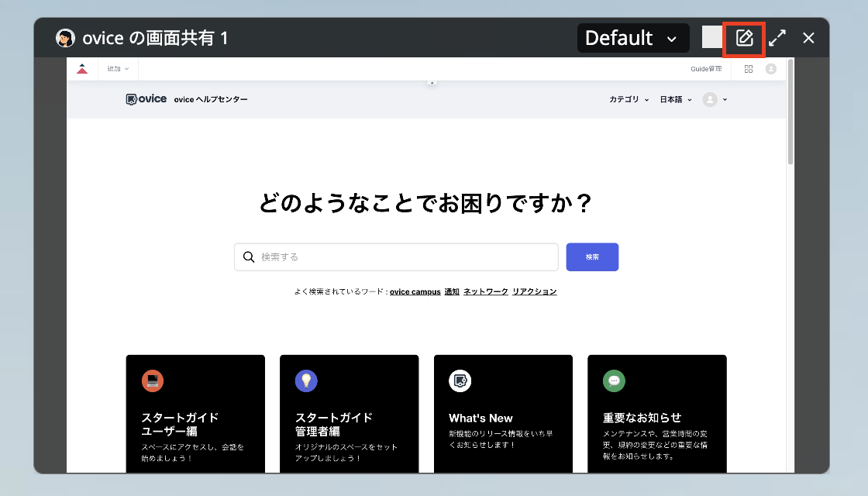Click the red triangle logo icon

82,69
